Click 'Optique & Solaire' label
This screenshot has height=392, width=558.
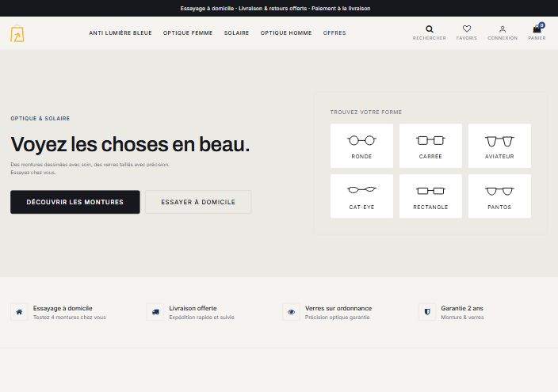(x=40, y=119)
